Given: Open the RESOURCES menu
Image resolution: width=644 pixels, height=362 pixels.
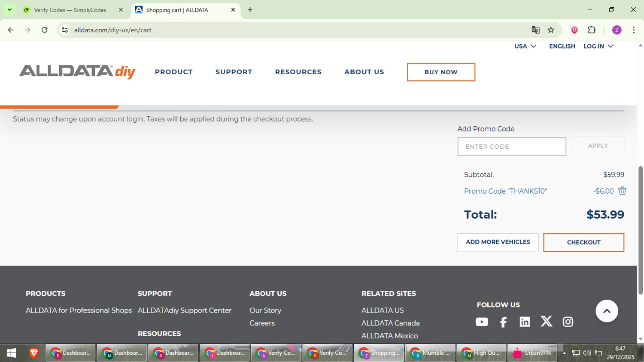Looking at the screenshot, I should click(298, 72).
